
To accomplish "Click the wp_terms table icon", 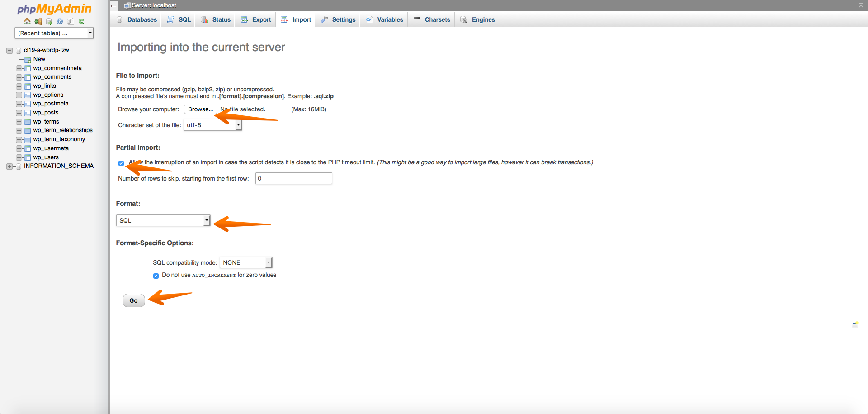I will point(28,122).
